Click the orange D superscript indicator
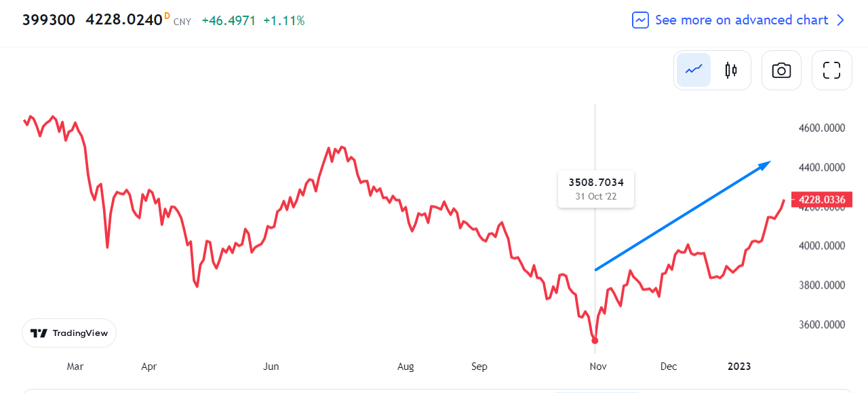 167,16
